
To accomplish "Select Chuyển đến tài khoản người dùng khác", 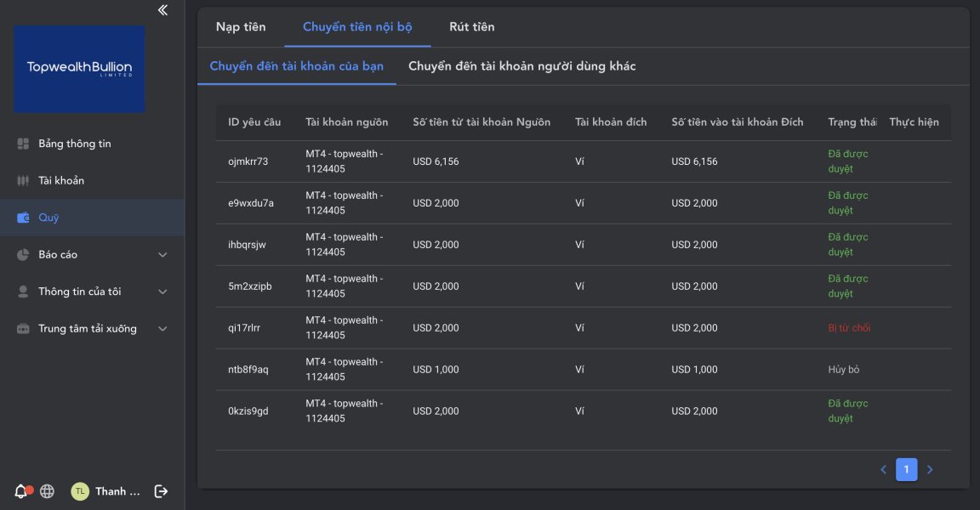I will pyautogui.click(x=521, y=66).
